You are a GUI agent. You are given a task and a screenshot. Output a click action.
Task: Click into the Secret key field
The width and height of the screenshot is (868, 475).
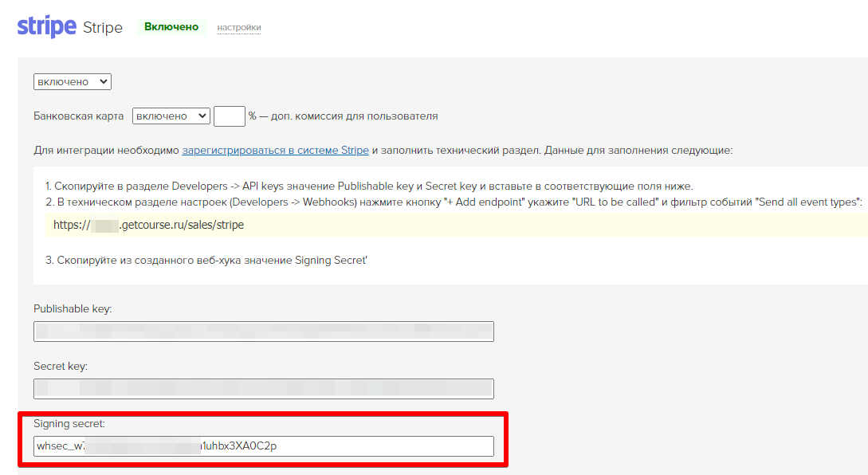click(x=264, y=389)
